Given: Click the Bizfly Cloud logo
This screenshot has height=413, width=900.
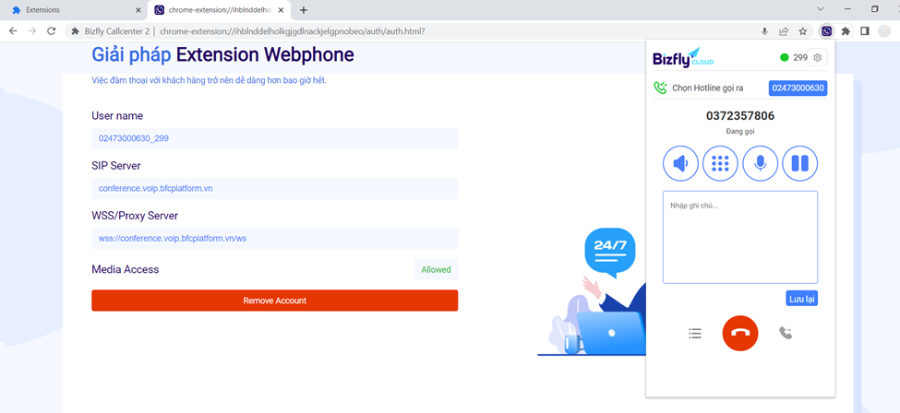Looking at the screenshot, I should click(683, 57).
